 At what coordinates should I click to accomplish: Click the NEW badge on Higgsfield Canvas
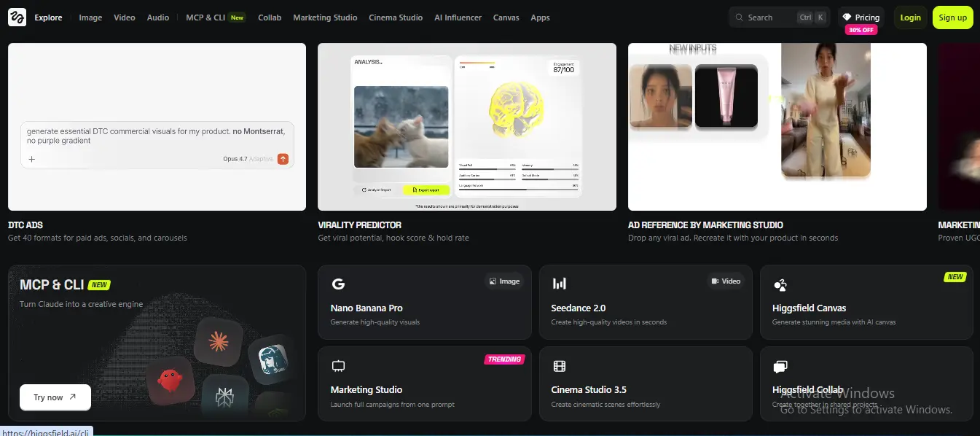[954, 277]
